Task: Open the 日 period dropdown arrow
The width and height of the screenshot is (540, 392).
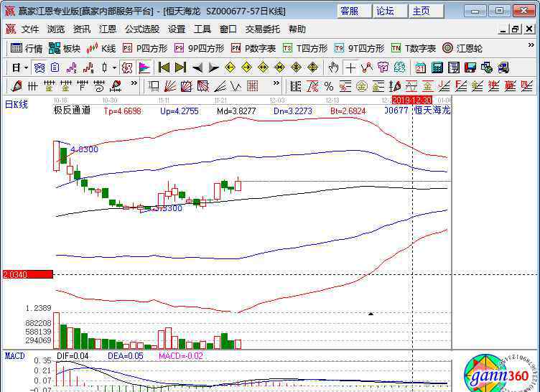Action: (x=26, y=67)
